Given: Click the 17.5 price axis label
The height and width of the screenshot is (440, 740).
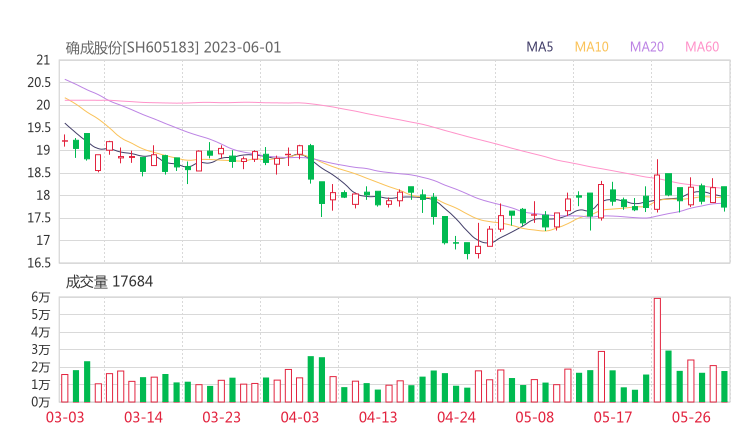Looking at the screenshot, I should [x=39, y=218].
